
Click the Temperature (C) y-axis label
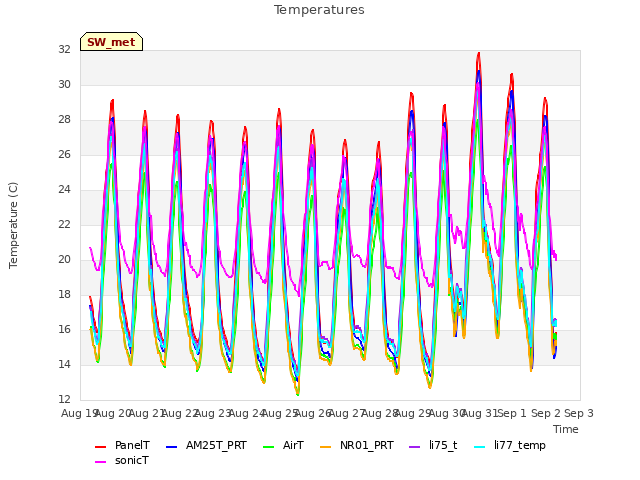(13, 225)
